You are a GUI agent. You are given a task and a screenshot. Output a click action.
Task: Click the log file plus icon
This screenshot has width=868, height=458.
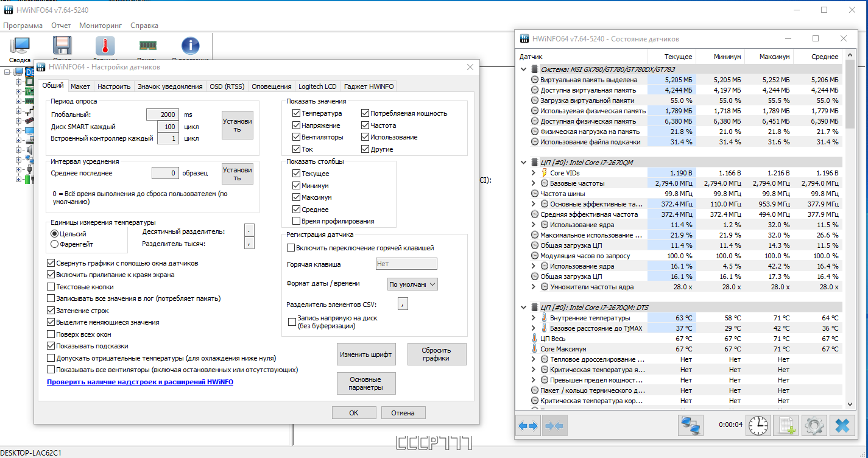786,425
